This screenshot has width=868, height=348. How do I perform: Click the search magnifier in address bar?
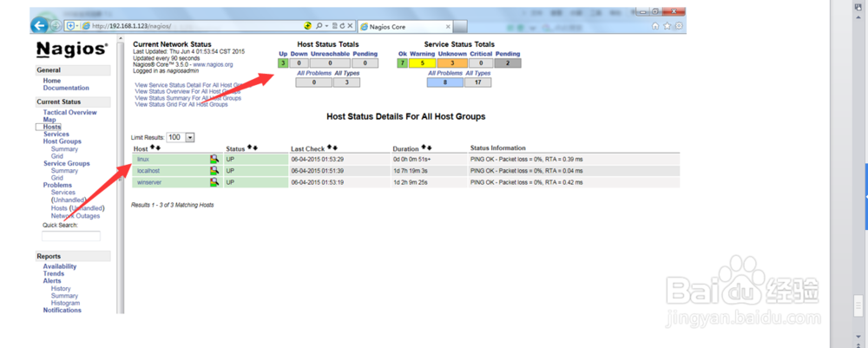pyautogui.click(x=319, y=26)
